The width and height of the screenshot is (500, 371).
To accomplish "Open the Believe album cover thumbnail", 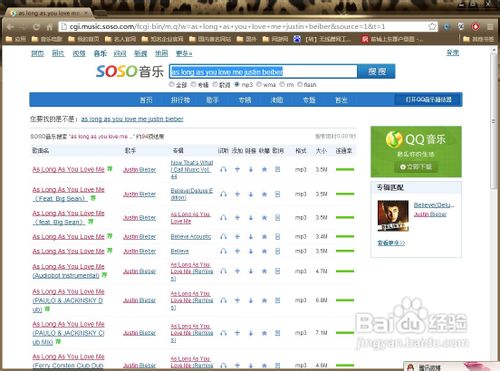I will pos(393,216).
